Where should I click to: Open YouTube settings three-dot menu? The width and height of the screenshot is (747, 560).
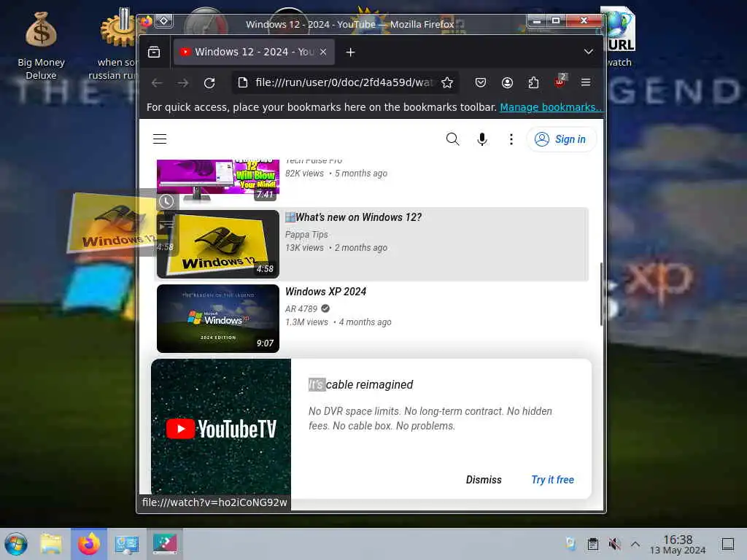(511, 139)
